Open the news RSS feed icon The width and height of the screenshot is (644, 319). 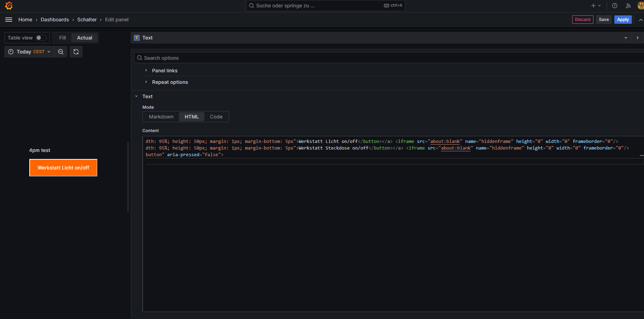click(x=628, y=6)
